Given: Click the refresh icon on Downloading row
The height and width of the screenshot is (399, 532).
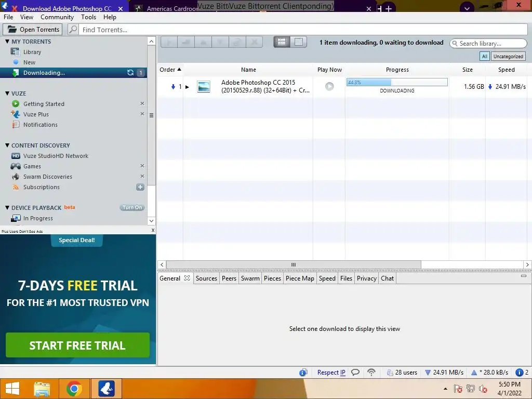Looking at the screenshot, I should tap(130, 73).
